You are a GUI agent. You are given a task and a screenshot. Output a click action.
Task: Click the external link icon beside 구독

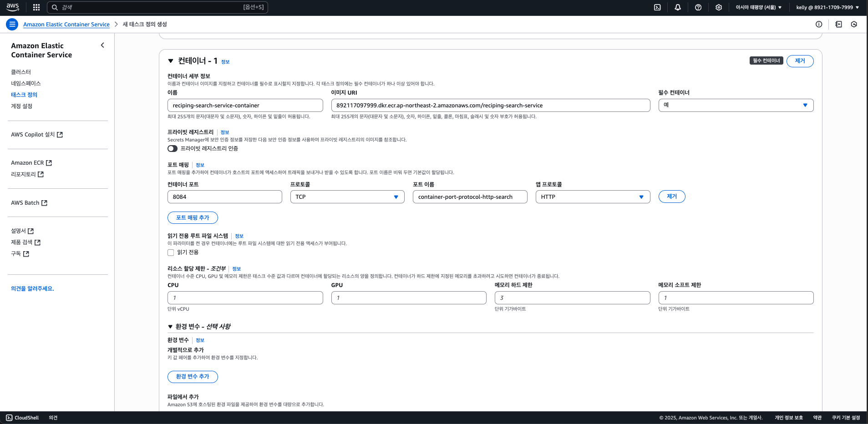click(26, 254)
